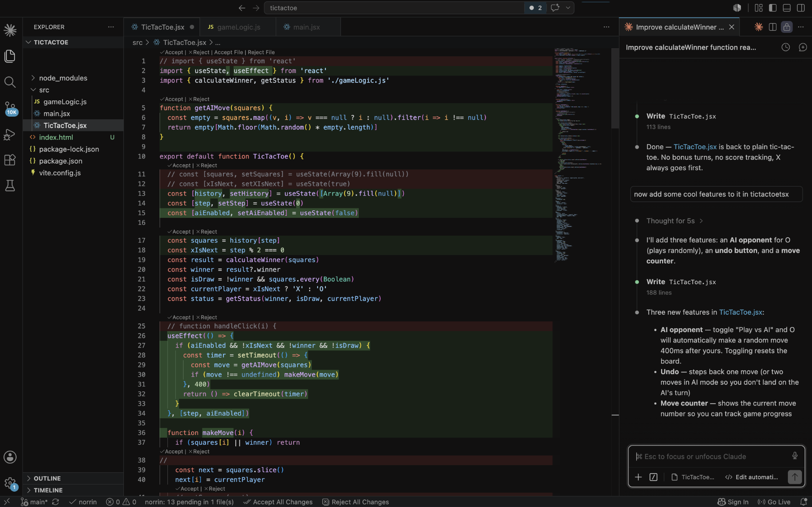Open the Testing flask view

pos(10,186)
